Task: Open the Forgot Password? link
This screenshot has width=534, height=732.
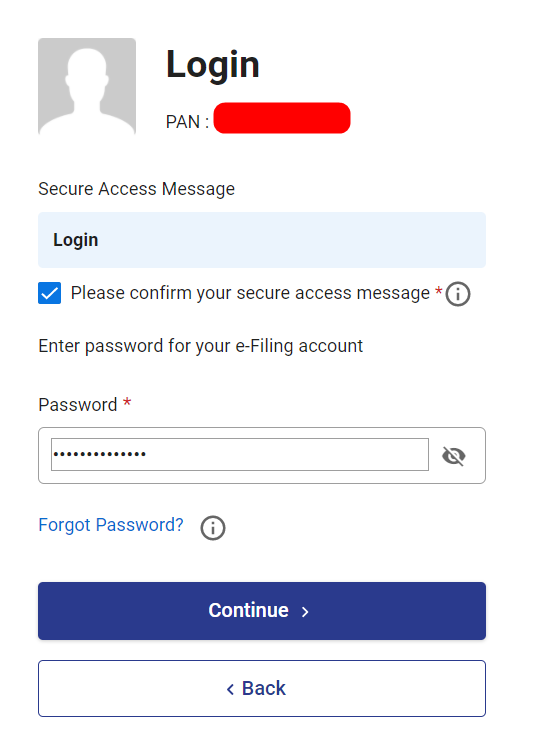Action: [111, 525]
